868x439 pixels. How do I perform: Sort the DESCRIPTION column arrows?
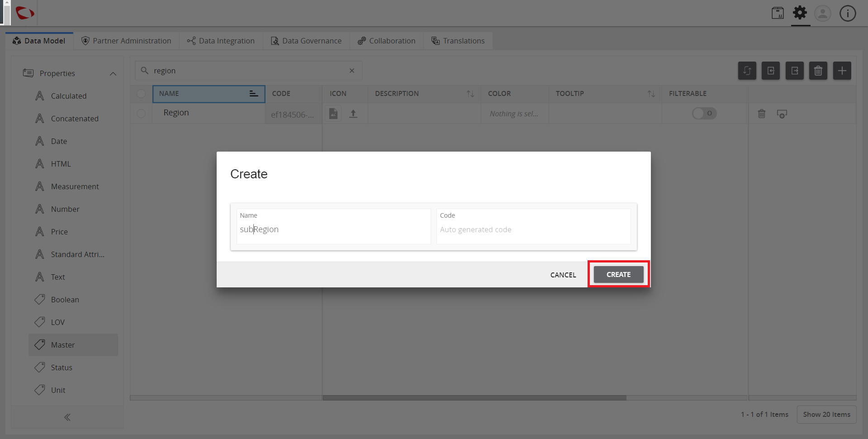pos(470,94)
